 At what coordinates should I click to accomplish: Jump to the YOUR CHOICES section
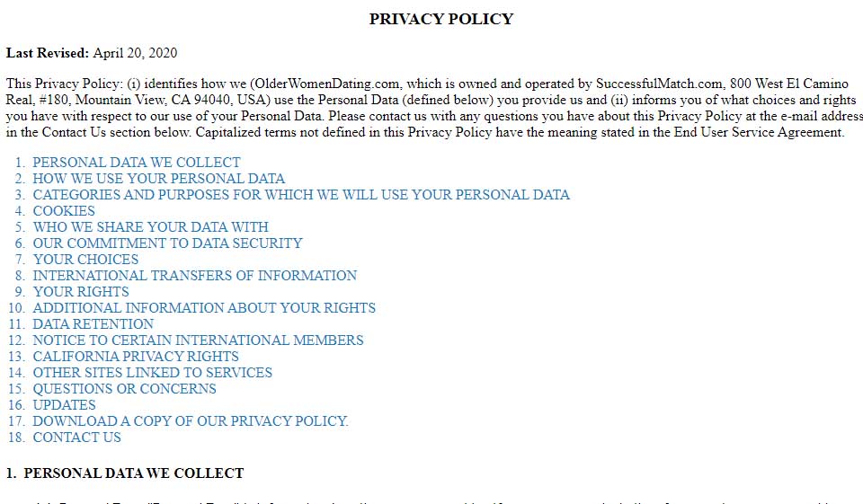click(x=85, y=260)
